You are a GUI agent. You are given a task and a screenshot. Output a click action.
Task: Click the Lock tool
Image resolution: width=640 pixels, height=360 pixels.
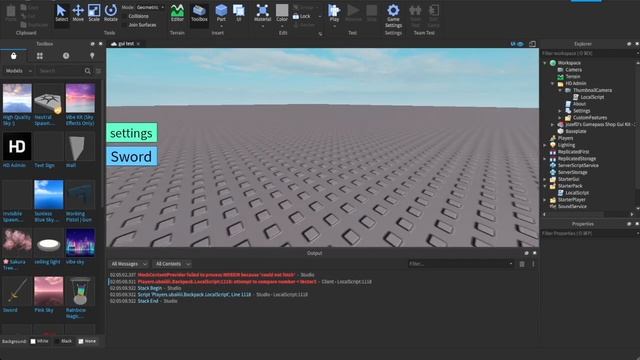pos(302,16)
